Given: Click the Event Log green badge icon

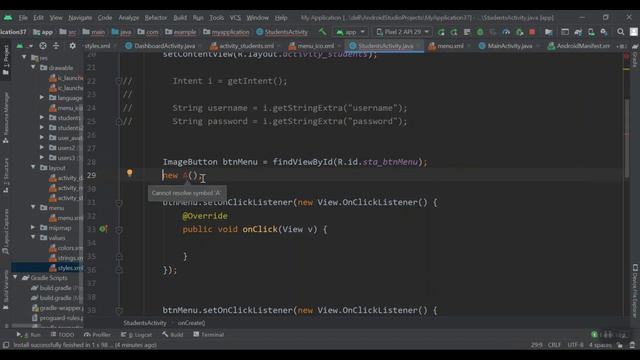Looking at the screenshot, I should tap(594, 335).
